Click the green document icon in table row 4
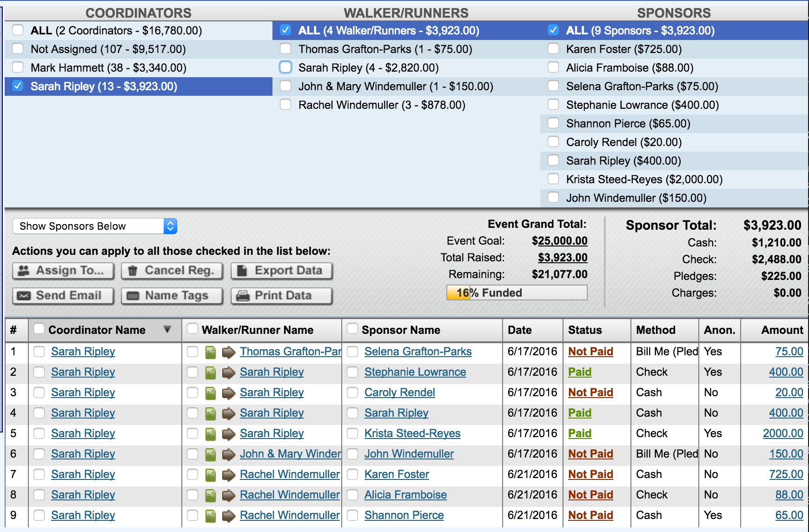This screenshot has width=809, height=532. [x=211, y=414]
